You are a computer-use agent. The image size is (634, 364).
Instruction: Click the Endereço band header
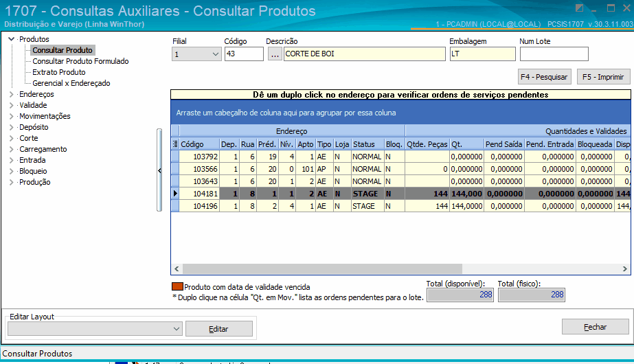(x=292, y=131)
